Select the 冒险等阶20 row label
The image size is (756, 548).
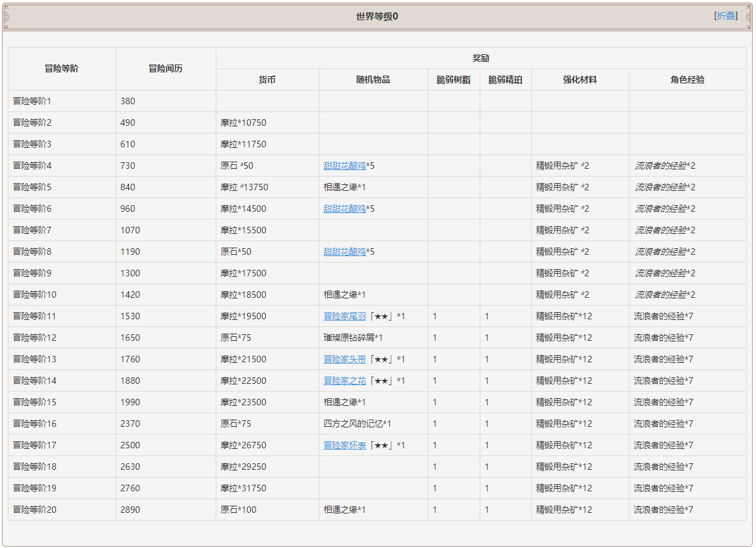pos(35,510)
